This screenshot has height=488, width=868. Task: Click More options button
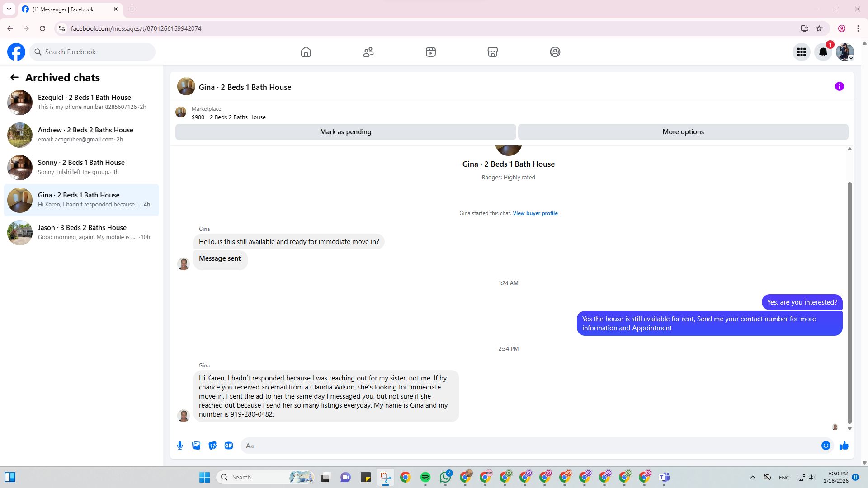point(683,132)
